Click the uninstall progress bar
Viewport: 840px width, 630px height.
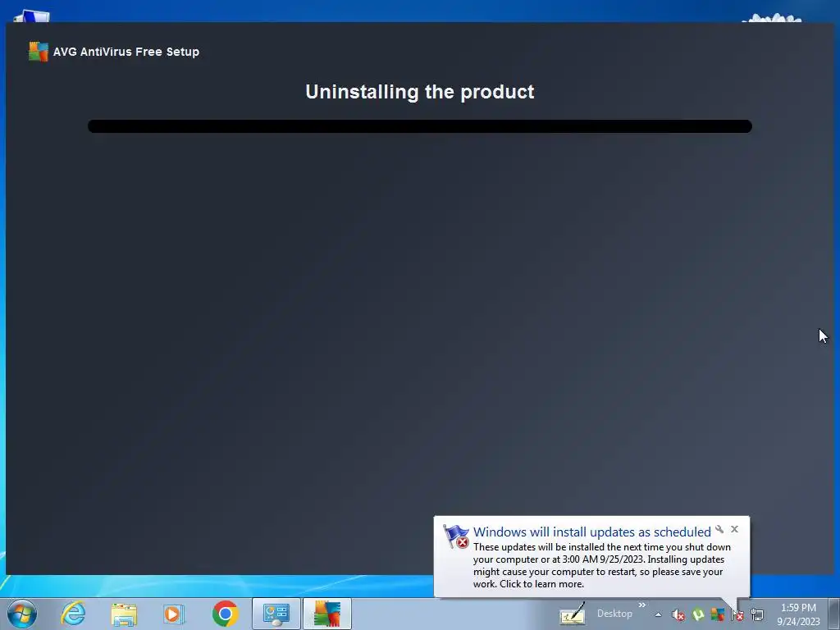pyautogui.click(x=420, y=126)
